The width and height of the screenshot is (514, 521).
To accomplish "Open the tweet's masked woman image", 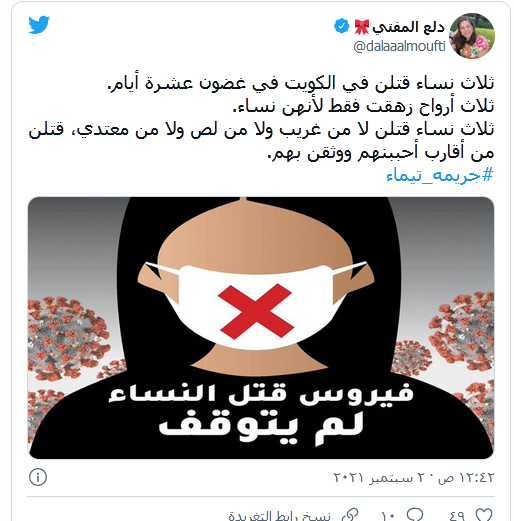I will pos(261,328).
